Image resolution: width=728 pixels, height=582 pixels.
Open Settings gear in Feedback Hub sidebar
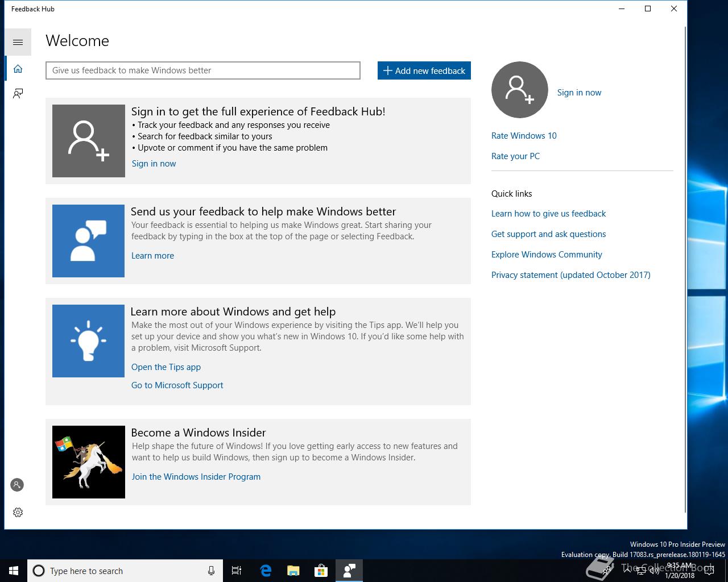18,512
